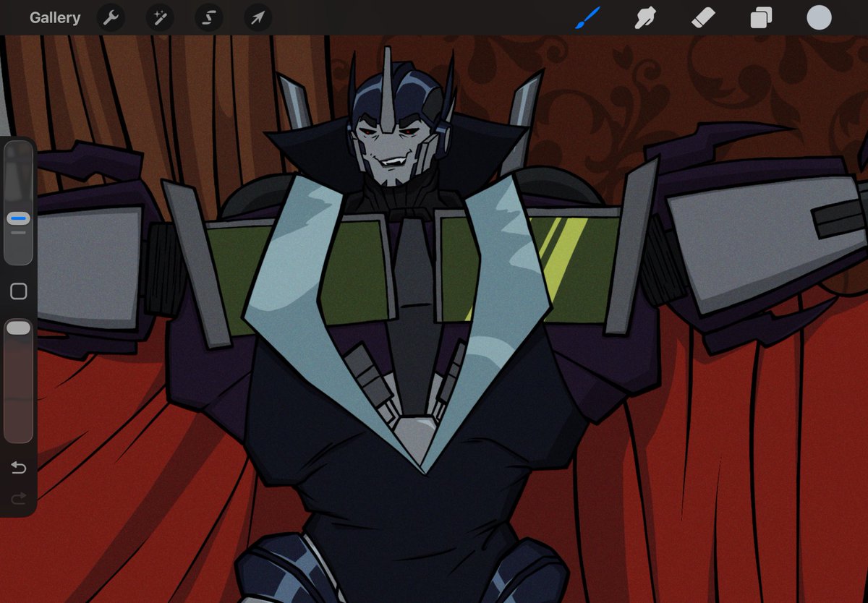The width and height of the screenshot is (868, 603).
Task: Switch to the Smudge tool
Action: [645, 17]
